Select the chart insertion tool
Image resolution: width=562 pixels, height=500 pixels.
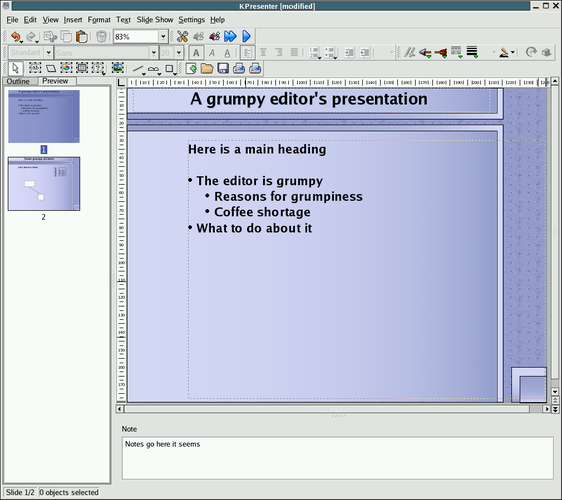tap(66, 68)
